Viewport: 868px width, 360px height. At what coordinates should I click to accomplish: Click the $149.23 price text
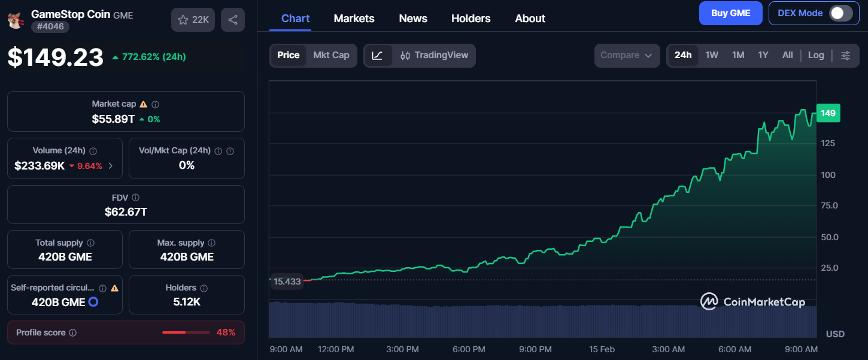coord(56,58)
